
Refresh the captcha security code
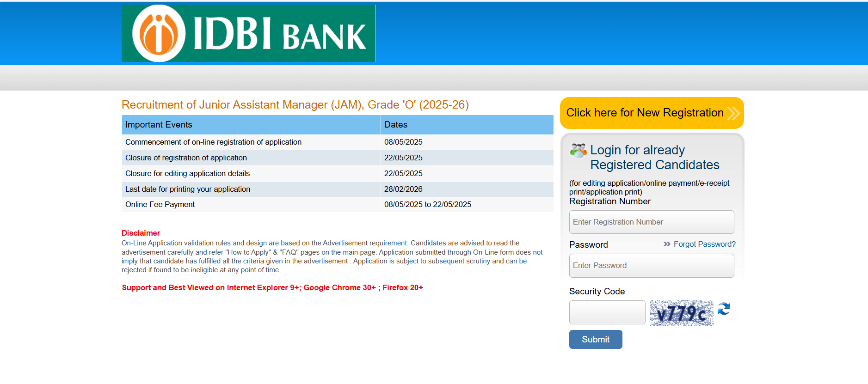coord(724,309)
